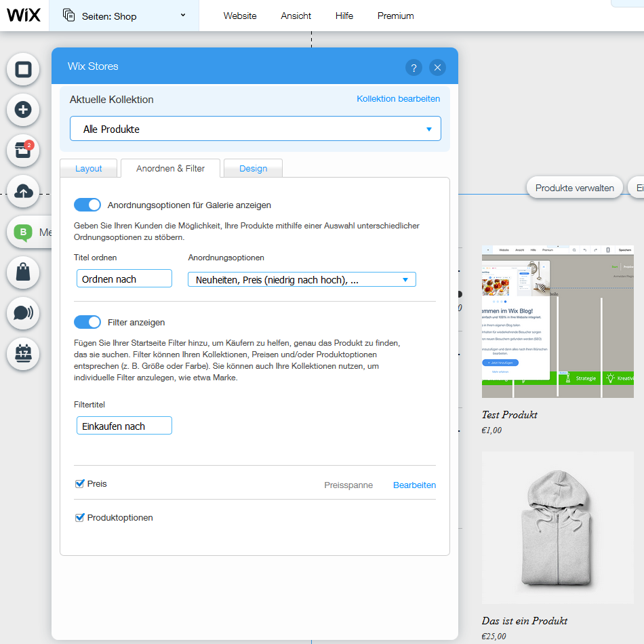
Task: Click the Uploads cloud icon
Action: pos(23,191)
